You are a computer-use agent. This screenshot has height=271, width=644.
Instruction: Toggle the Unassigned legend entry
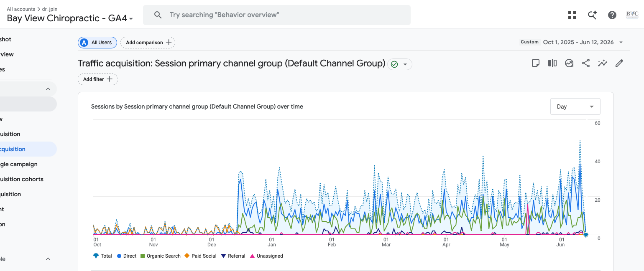coord(266,256)
